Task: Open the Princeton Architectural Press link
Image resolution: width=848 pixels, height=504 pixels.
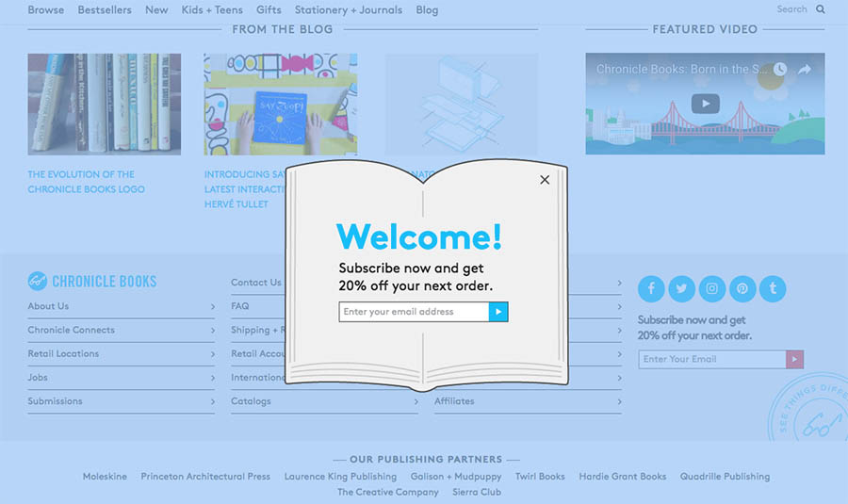Action: (x=205, y=477)
